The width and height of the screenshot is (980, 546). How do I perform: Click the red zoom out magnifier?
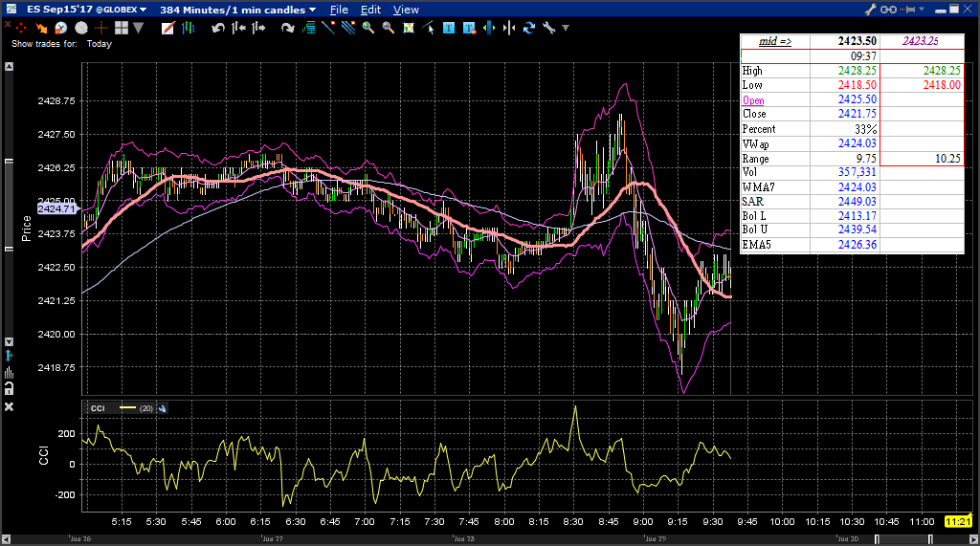coord(389,28)
